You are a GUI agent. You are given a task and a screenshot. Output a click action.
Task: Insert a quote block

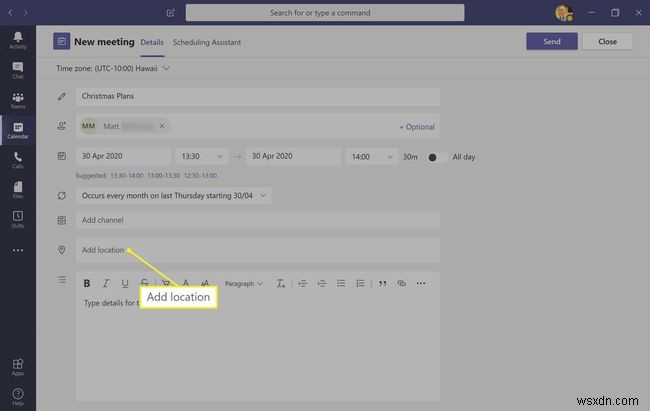coord(383,283)
